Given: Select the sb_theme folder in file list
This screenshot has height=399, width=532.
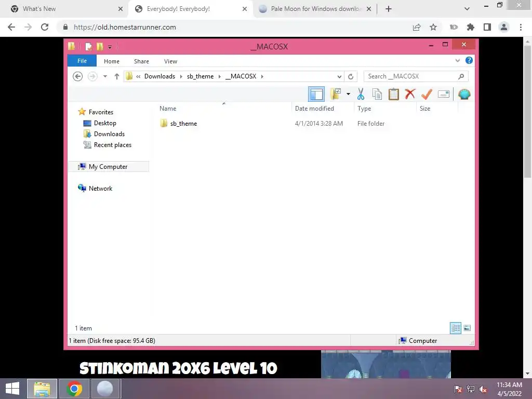Looking at the screenshot, I should 183,124.
